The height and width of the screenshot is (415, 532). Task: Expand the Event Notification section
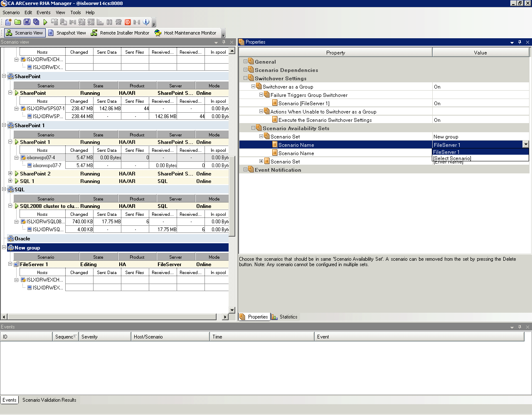coord(245,170)
